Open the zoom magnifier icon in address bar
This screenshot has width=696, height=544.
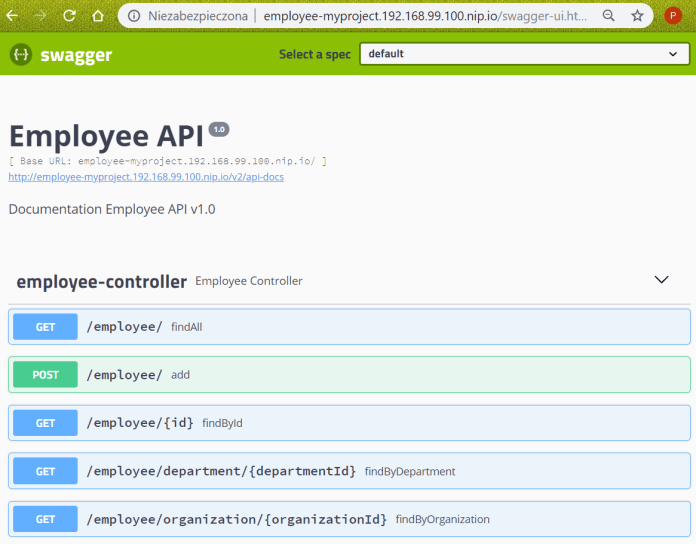(x=610, y=16)
